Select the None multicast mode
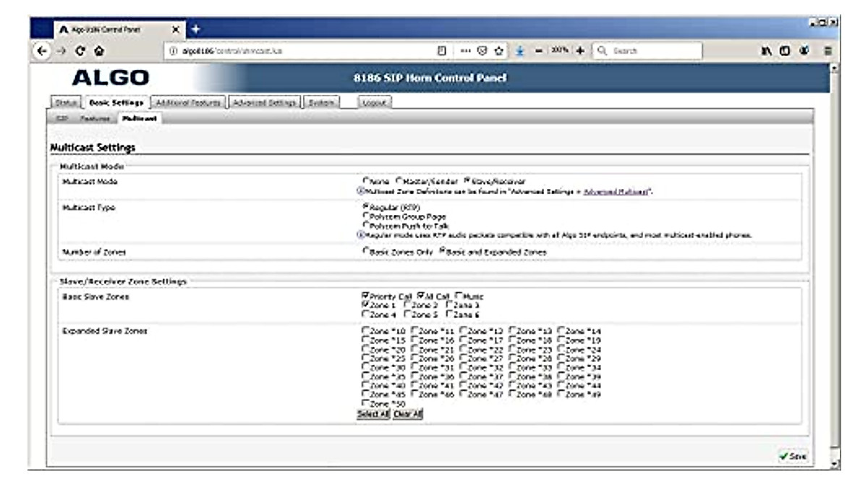Image resolution: width=868 pixels, height=485 pixels. click(365, 181)
